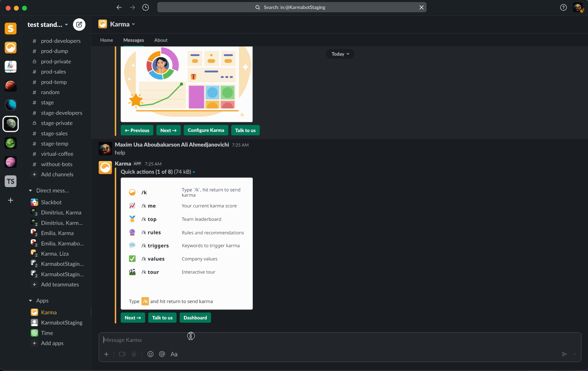This screenshot has height=371, width=588.
Task: Collapse the Quick actions attachment arrow
Action: point(194,172)
